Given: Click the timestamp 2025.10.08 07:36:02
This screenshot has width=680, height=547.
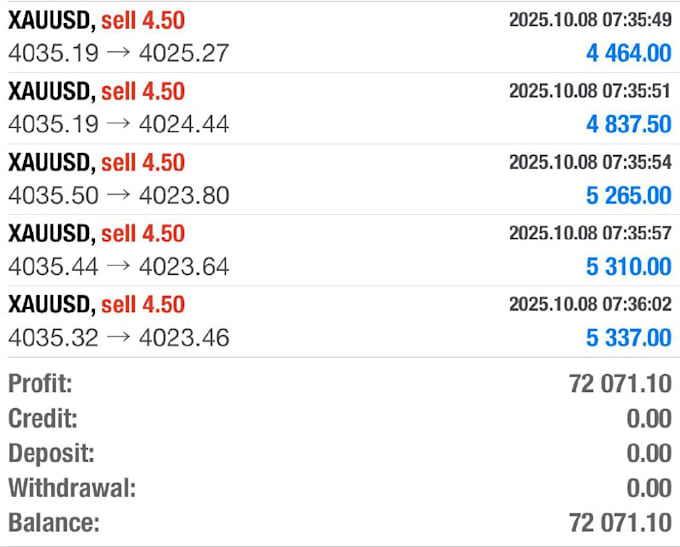Looking at the screenshot, I should point(590,304).
